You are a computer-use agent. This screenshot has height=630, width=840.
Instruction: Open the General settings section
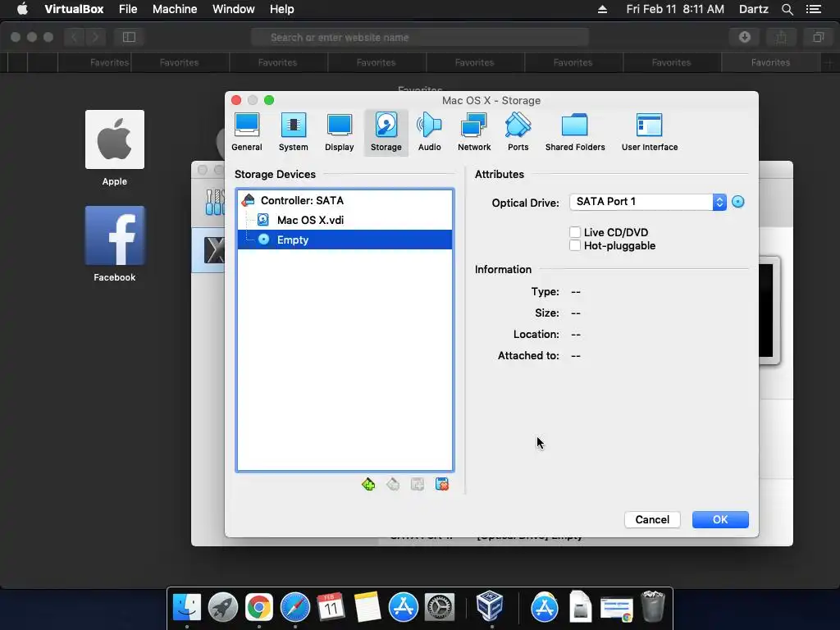pyautogui.click(x=247, y=132)
